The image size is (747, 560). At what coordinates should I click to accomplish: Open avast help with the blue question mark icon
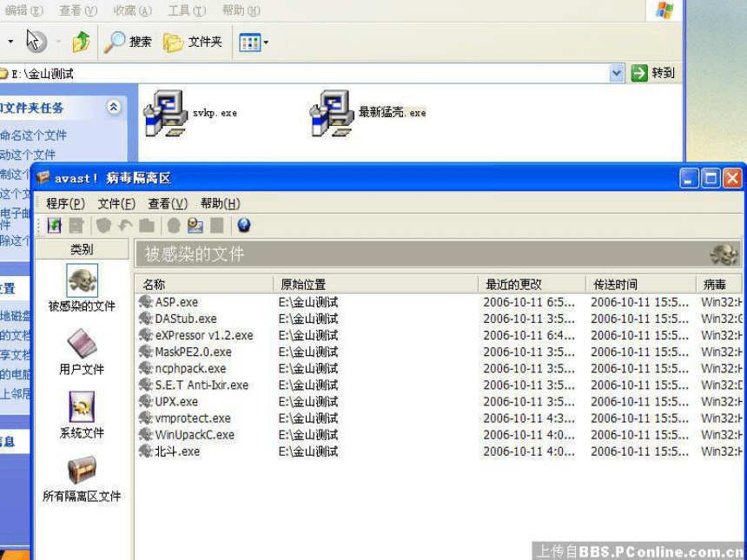pos(244,225)
